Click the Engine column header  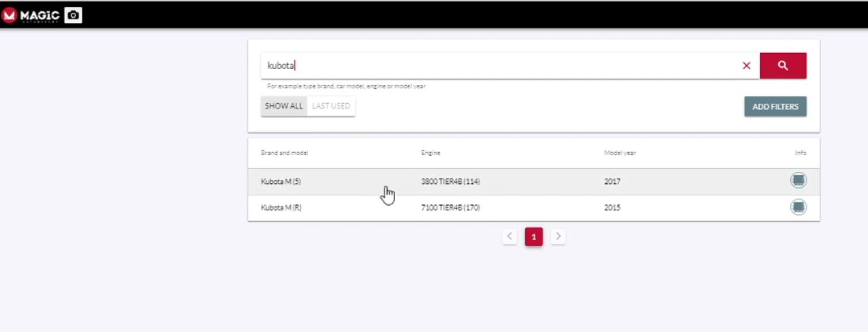tap(431, 153)
